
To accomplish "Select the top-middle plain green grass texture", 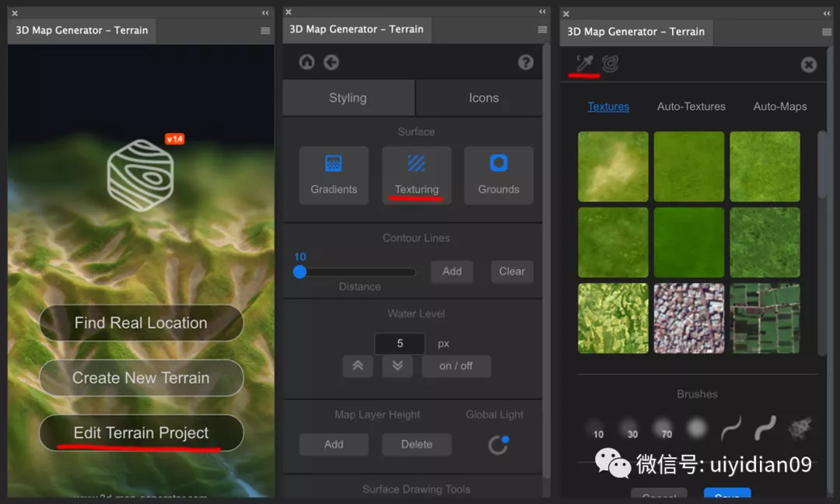I will tap(689, 166).
